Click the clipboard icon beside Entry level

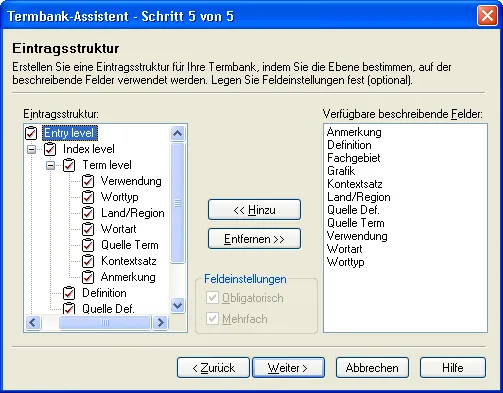31,133
